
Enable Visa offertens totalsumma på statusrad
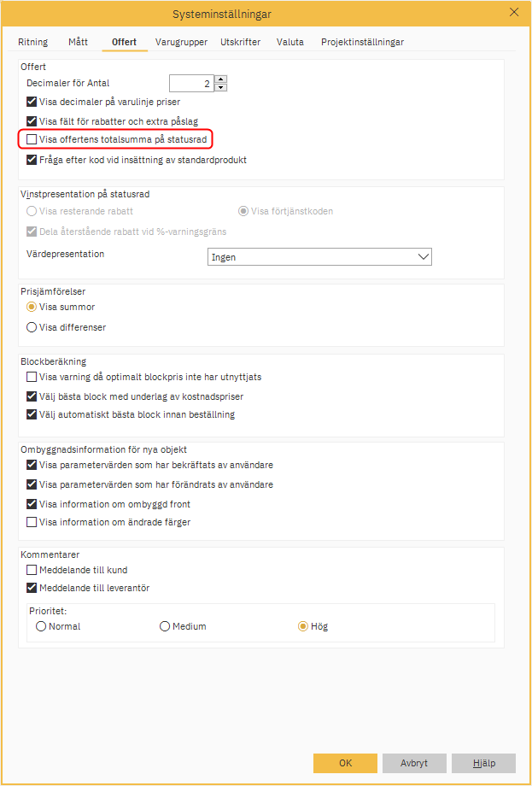(32, 139)
